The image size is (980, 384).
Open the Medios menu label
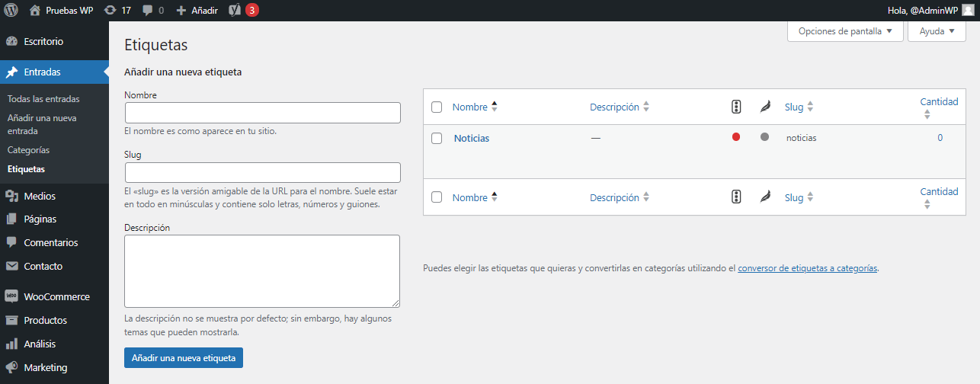40,196
